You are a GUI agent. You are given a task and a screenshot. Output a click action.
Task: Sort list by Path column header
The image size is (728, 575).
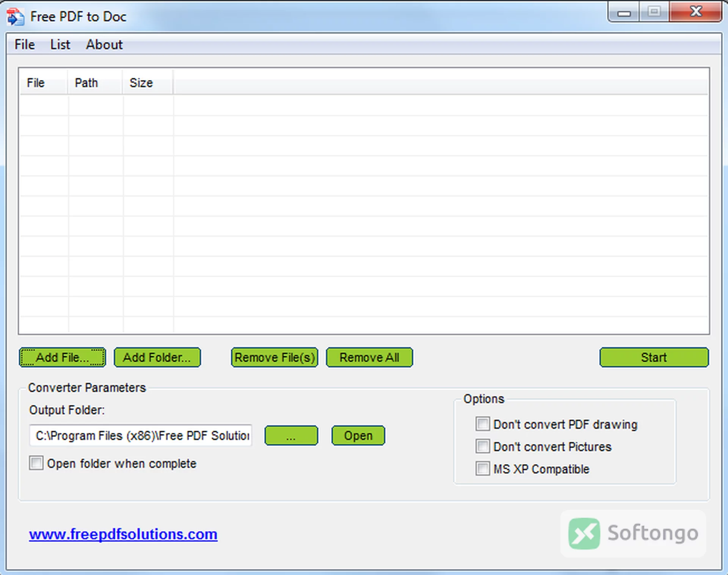click(x=95, y=83)
